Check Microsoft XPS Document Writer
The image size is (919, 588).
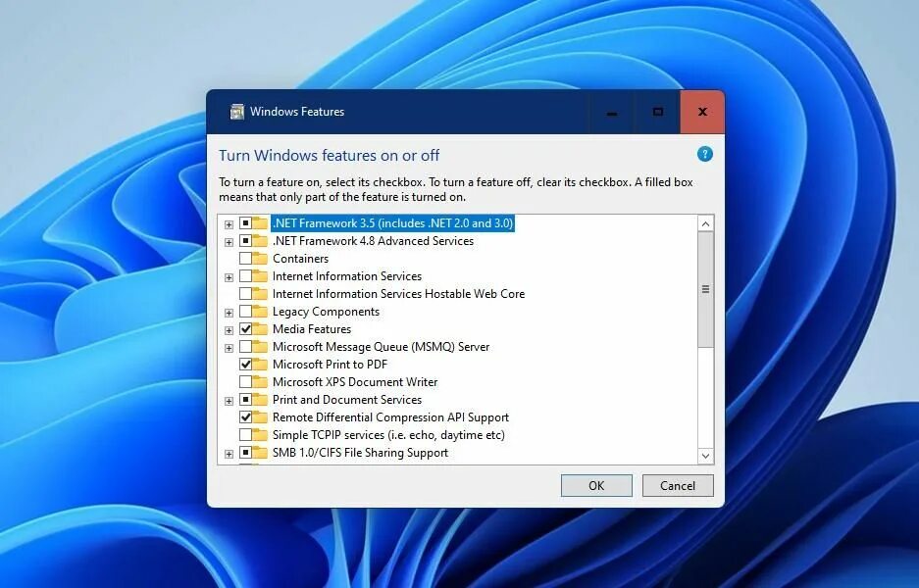coord(245,382)
